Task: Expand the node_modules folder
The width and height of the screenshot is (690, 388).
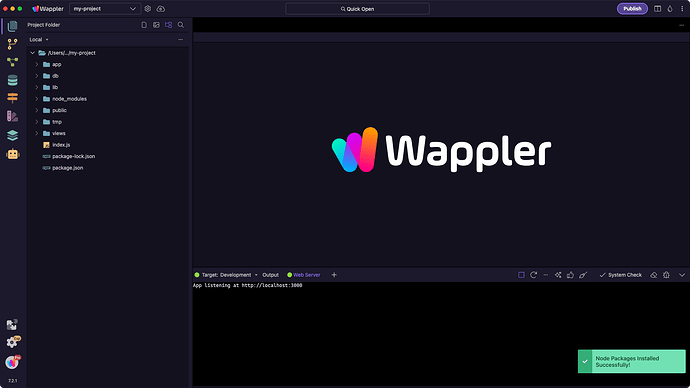Action: (37, 99)
